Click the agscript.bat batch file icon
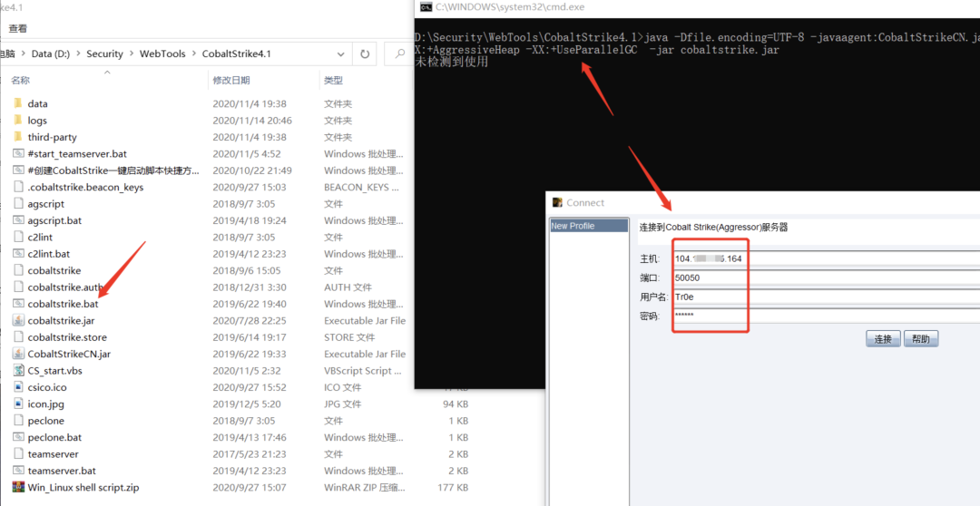 pos(18,220)
